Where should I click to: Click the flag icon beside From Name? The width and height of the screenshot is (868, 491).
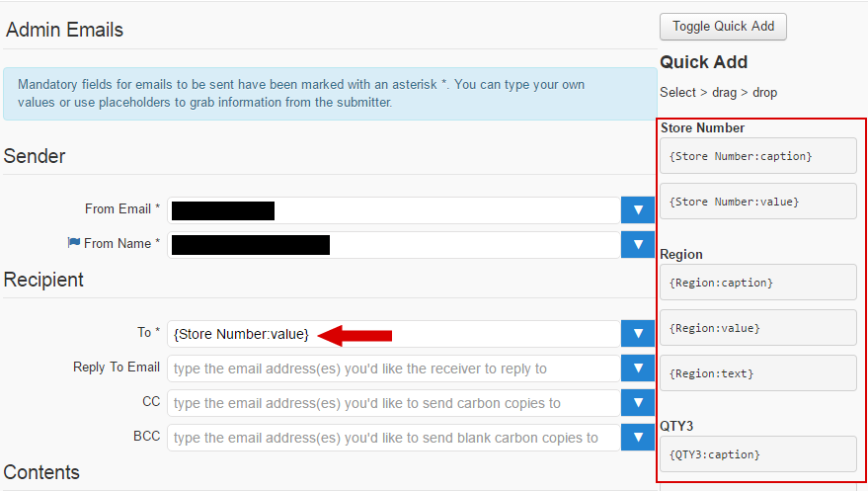pyautogui.click(x=74, y=242)
